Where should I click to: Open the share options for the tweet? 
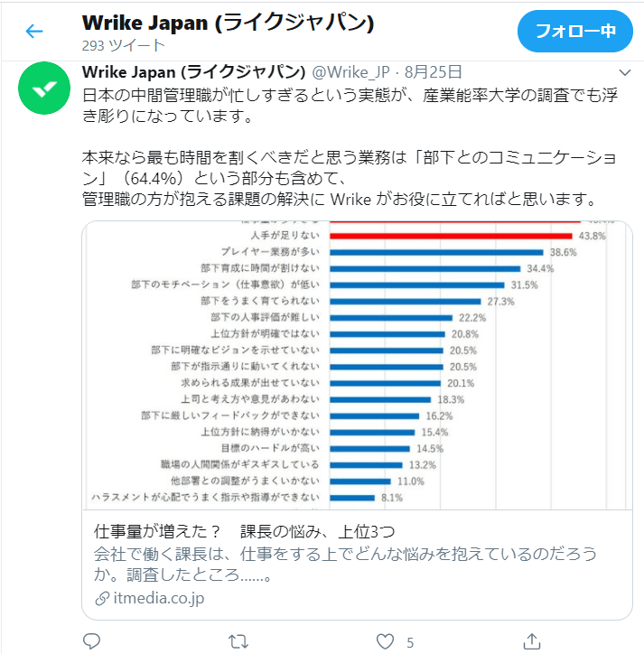coord(533,641)
